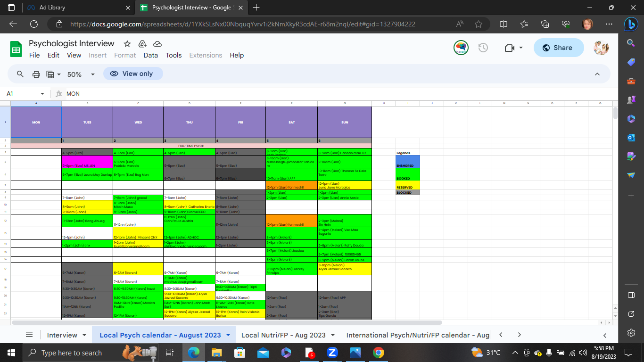
Task: Click the View only mode button
Action: tap(133, 74)
